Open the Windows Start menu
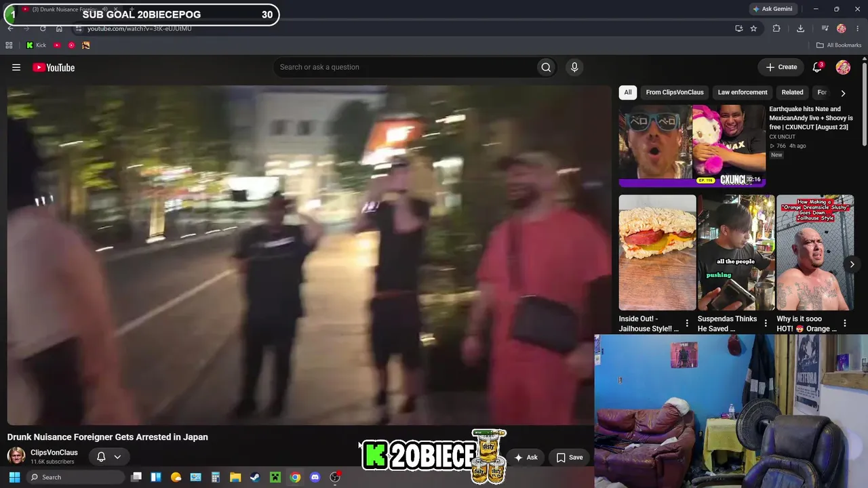 [x=14, y=477]
